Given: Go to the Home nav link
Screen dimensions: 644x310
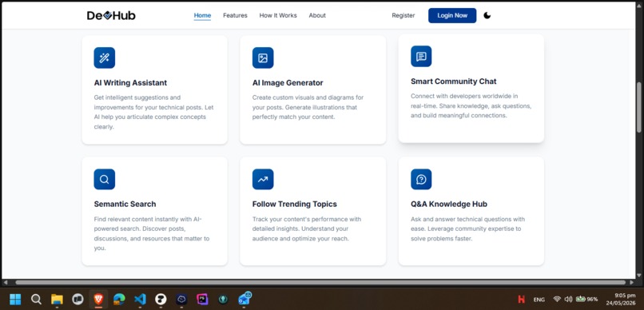Looking at the screenshot, I should (x=202, y=16).
